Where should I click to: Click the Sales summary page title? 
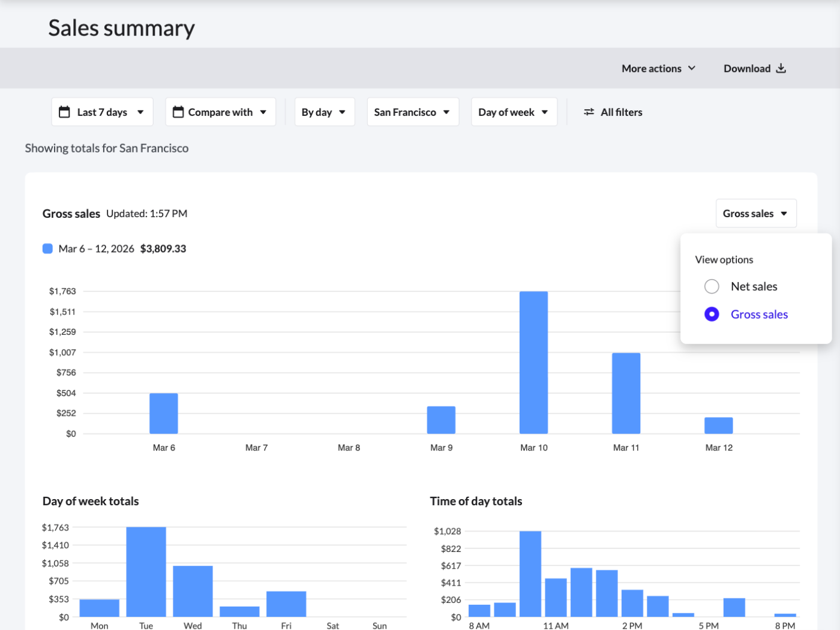tap(122, 27)
